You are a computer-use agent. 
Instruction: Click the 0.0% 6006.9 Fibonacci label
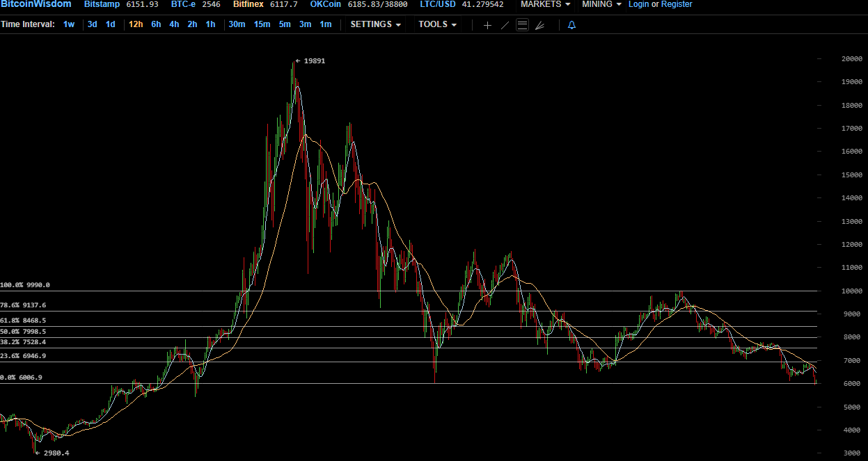(x=21, y=378)
